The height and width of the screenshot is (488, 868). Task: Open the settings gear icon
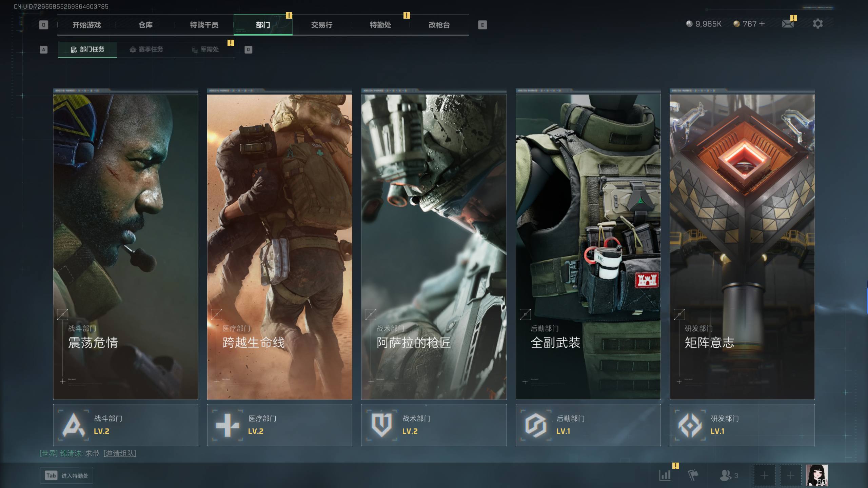[x=817, y=24]
